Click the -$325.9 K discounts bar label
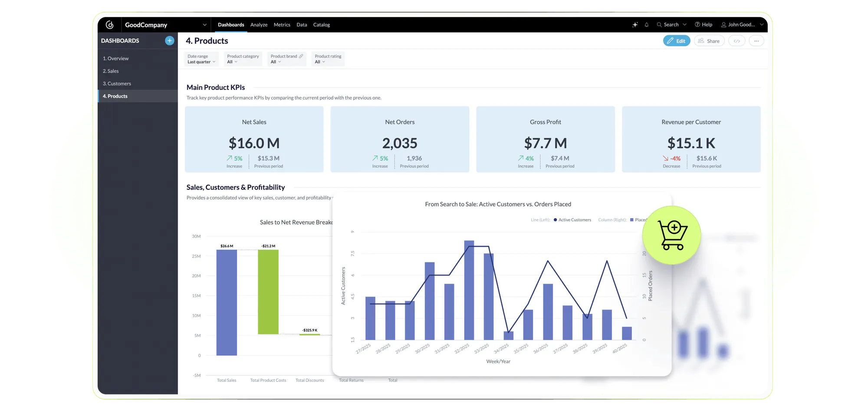868x414 pixels. pyautogui.click(x=310, y=330)
